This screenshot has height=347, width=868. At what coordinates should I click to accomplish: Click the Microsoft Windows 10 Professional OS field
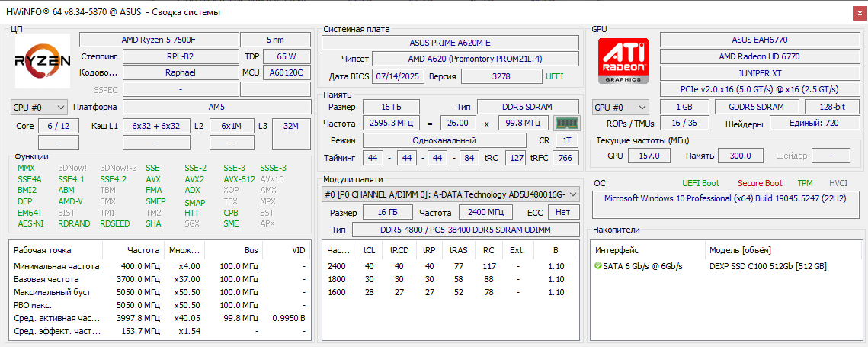(x=725, y=204)
